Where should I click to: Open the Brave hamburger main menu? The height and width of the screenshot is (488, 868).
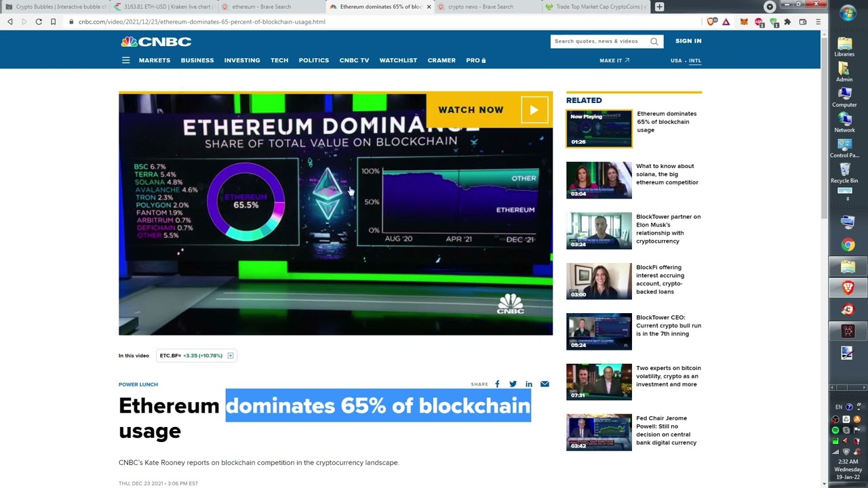pos(818,22)
